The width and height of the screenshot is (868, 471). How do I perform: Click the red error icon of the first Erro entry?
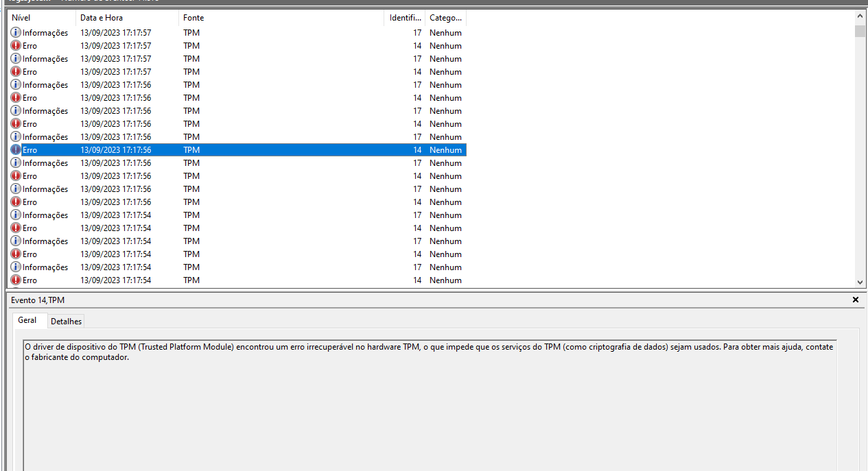tap(16, 45)
